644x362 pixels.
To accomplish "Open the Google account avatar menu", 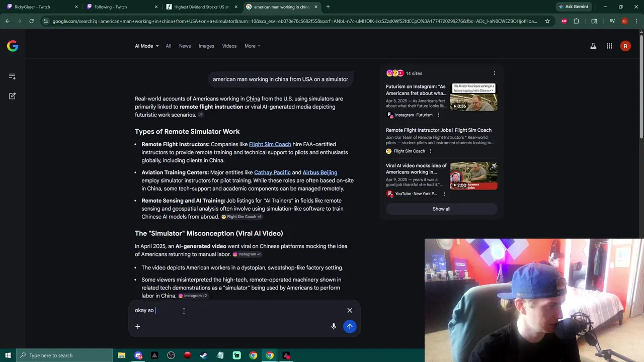I will pos(625,46).
